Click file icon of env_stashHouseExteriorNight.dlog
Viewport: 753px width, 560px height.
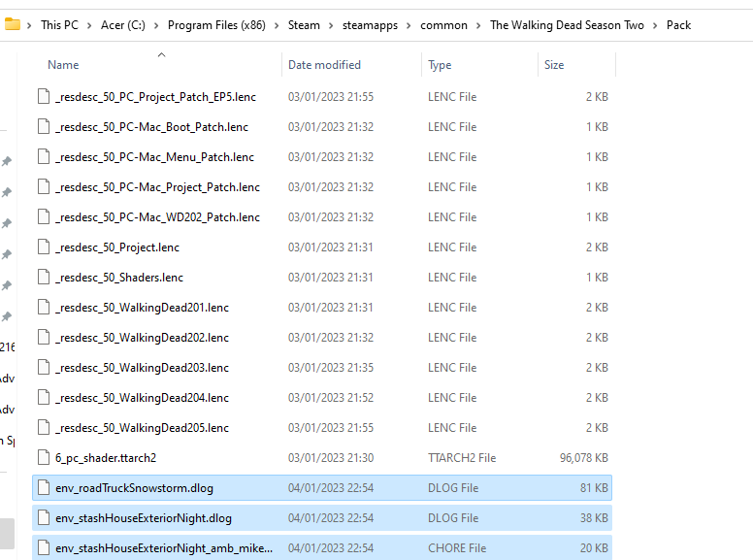pyautogui.click(x=44, y=517)
